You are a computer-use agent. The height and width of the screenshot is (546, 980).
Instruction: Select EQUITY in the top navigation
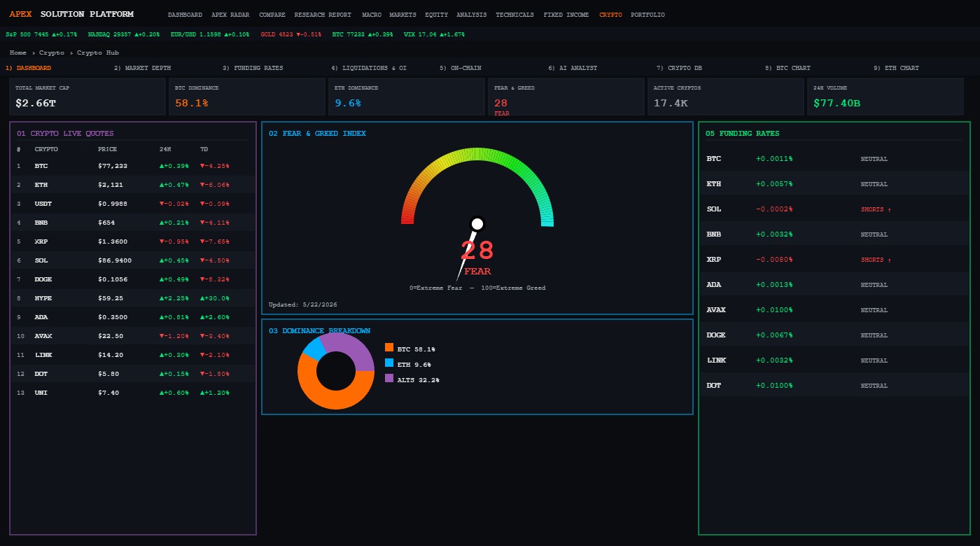pos(437,15)
